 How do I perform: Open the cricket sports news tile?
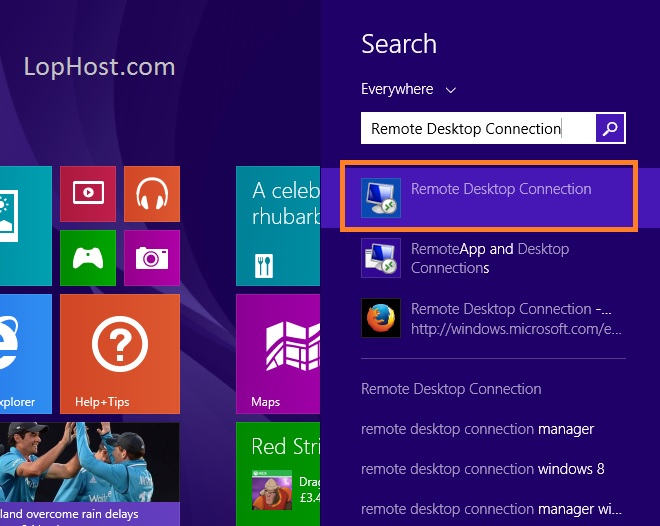point(90,474)
